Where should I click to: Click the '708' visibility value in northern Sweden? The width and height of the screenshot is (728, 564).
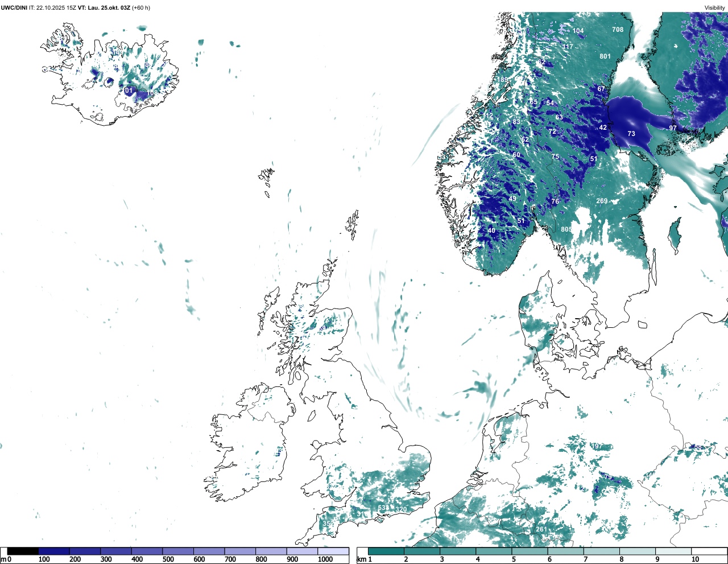click(x=618, y=30)
